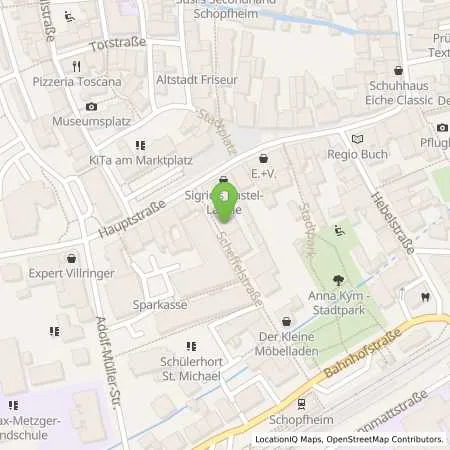Click the Museumsplatz camera icon

91,107
